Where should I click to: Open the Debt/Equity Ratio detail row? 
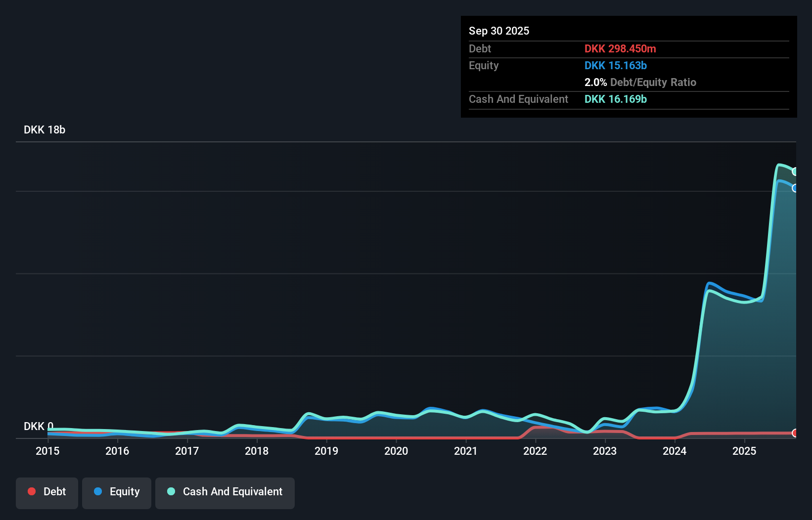click(x=640, y=82)
